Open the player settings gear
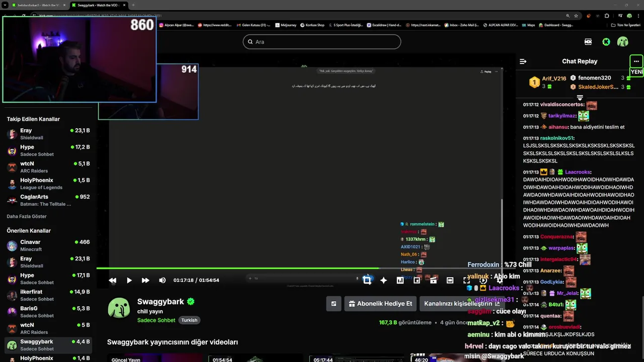The height and width of the screenshot is (362, 644). pyautogui.click(x=499, y=280)
